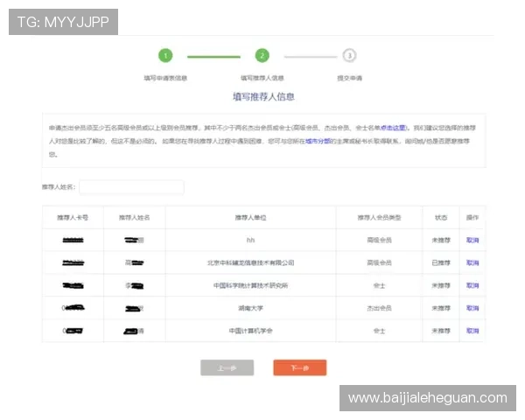The width and height of the screenshot is (525, 420).
Task: Click the 推荐人卡号 column header
Action: 73,217
